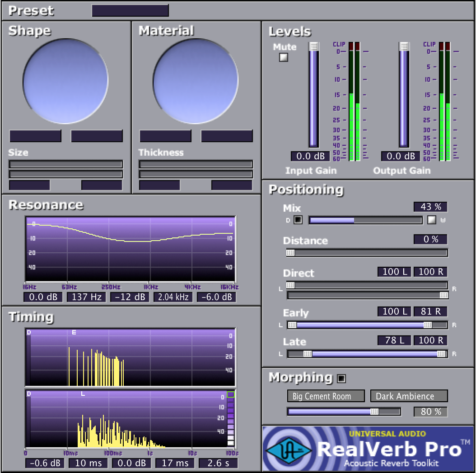Open the Preset selection box
The width and height of the screenshot is (476, 473).
point(130,11)
